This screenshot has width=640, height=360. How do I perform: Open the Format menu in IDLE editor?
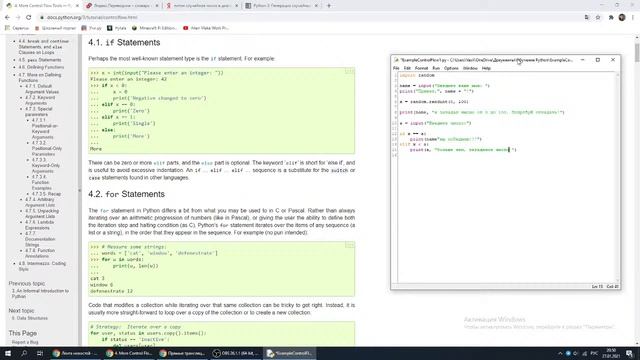[x=421, y=68]
